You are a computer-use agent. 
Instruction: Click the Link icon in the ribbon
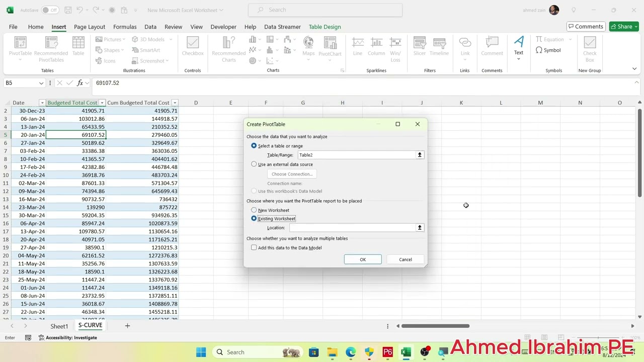[x=465, y=49]
